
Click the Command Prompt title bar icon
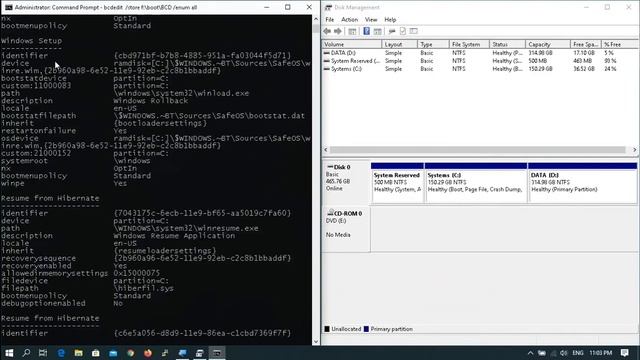(9, 7)
